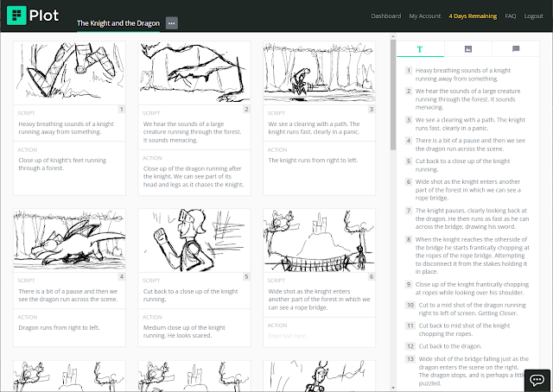Click scrollbar up arrow of storyboard pane
Viewport: 553px width, 392px height.
393,36
